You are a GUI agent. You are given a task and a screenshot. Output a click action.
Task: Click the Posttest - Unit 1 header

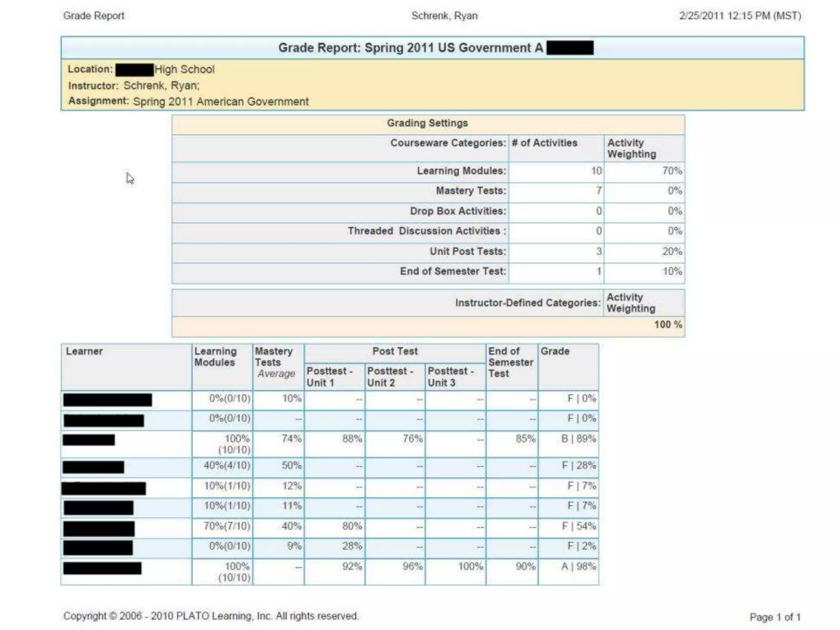point(329,377)
